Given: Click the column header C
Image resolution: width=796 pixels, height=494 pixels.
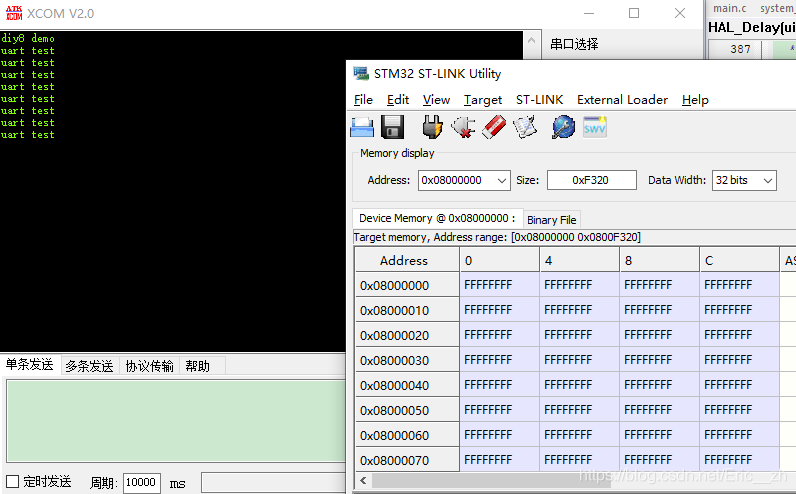Looking at the screenshot, I should pyautogui.click(x=740, y=260).
